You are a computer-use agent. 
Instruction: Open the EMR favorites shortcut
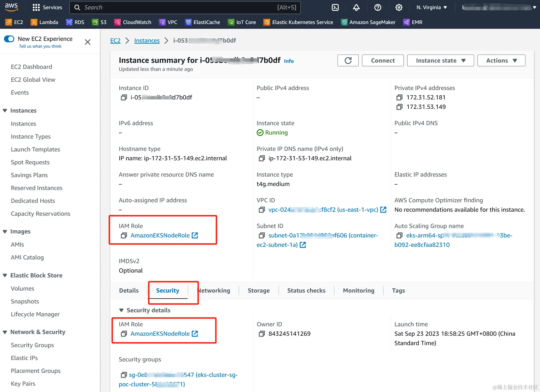click(x=413, y=22)
